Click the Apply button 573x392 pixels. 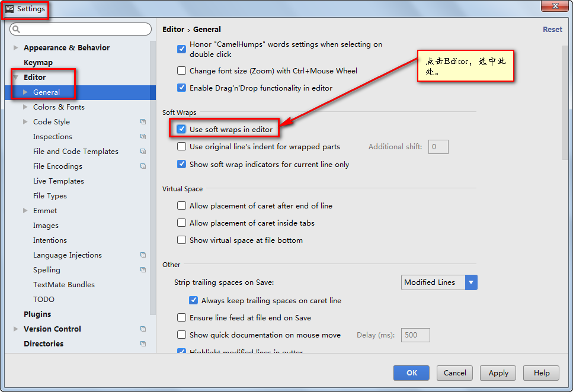tap(498, 373)
